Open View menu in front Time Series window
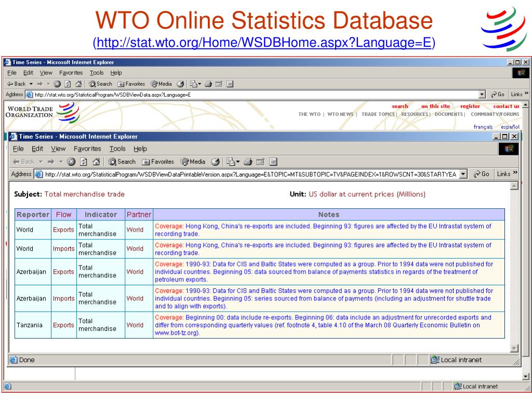 [58, 149]
